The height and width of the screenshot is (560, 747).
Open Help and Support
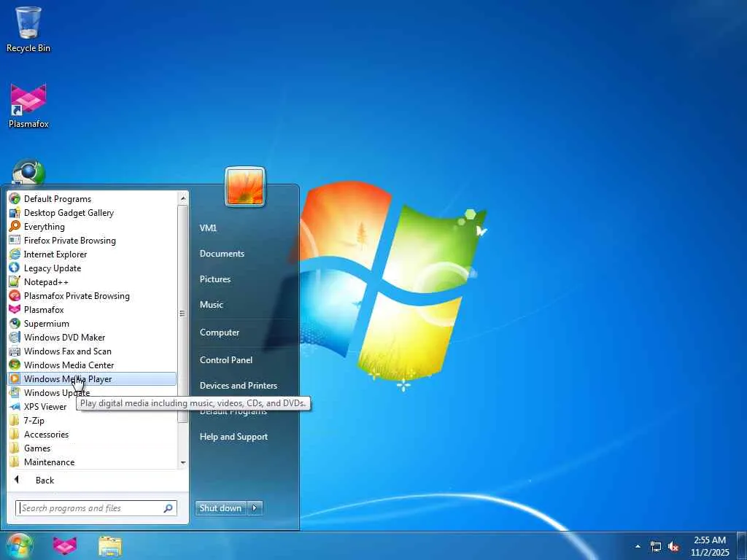(x=233, y=436)
